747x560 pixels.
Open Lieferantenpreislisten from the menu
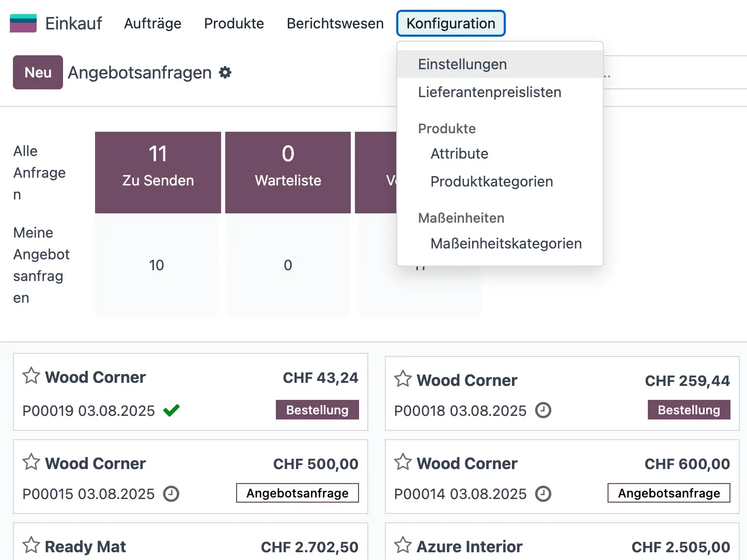[489, 92]
